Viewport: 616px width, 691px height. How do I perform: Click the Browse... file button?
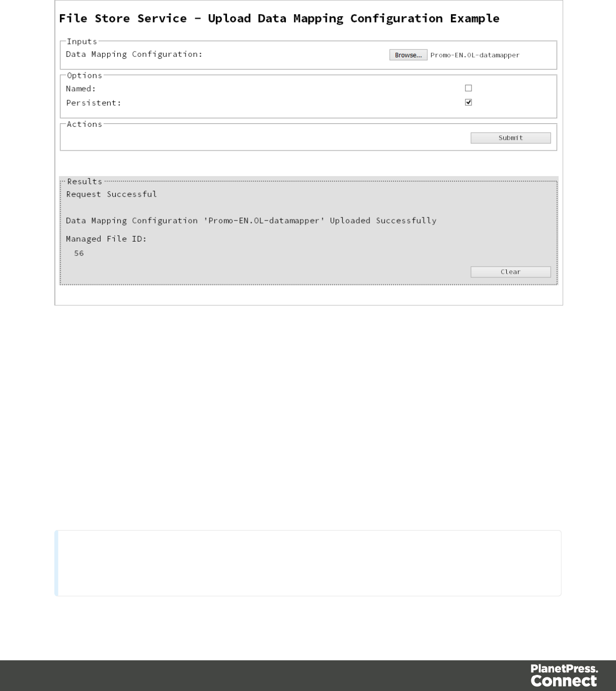(x=408, y=55)
